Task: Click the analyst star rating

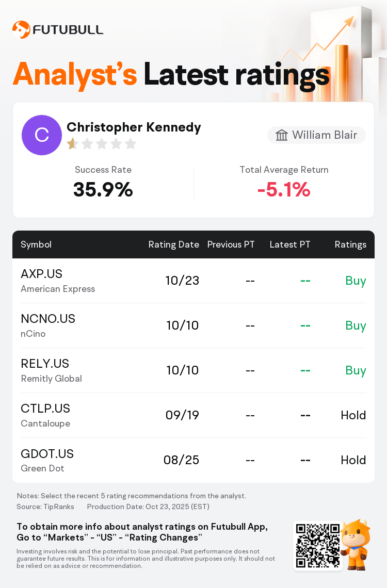Action: click(102, 144)
